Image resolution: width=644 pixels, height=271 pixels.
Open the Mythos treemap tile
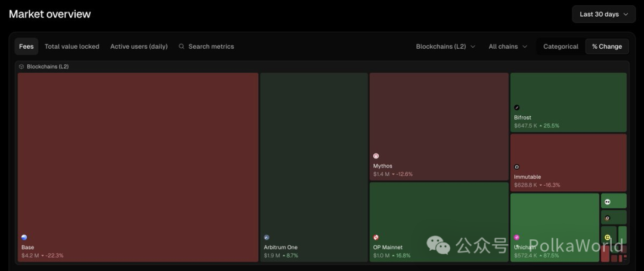439,127
